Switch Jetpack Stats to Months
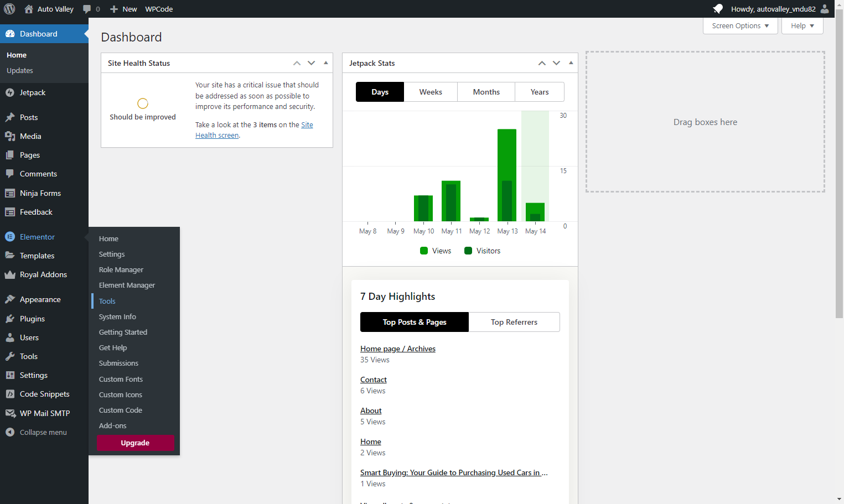The width and height of the screenshot is (844, 504). pos(486,92)
